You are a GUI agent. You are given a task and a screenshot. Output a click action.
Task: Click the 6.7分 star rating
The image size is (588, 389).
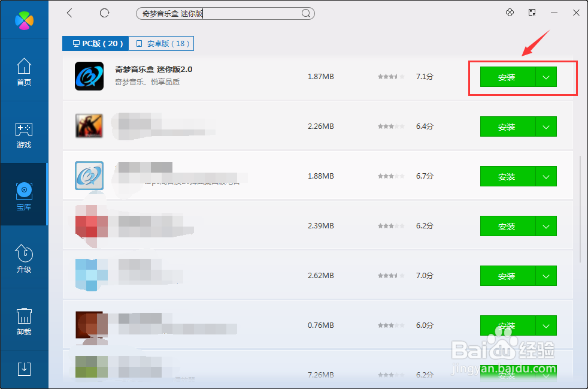391,176
